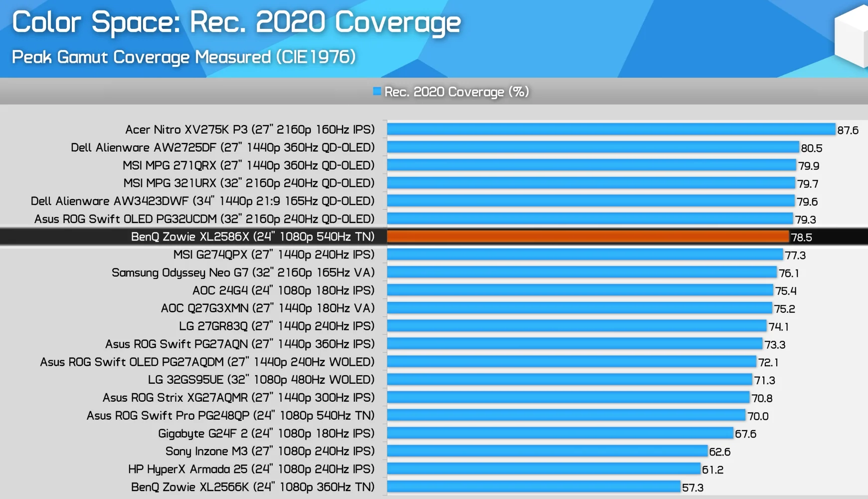This screenshot has width=868, height=499.
Task: Click the blue Gigabyte G24F 2 bar
Action: [560, 433]
